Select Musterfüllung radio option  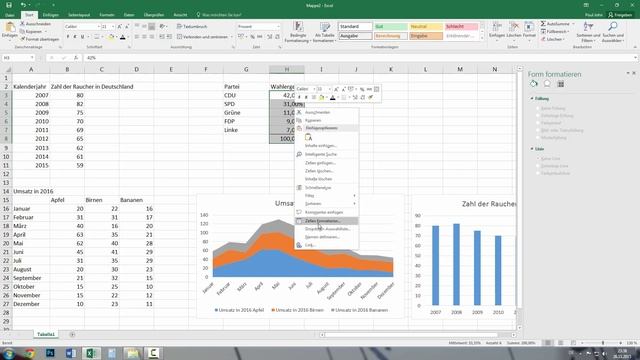[538, 138]
